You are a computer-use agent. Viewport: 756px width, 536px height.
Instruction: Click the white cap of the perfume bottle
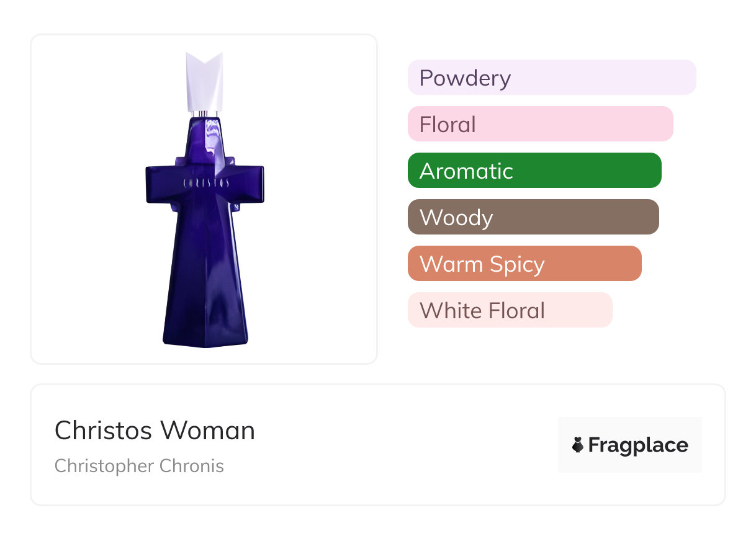point(204,81)
